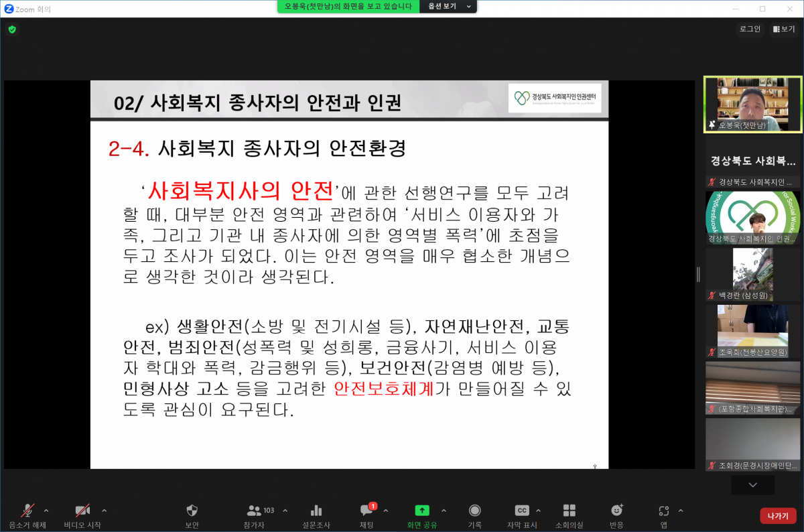
Task: Select 조옥희(천봉산요양원) participant thumbnail
Action: [752, 330]
